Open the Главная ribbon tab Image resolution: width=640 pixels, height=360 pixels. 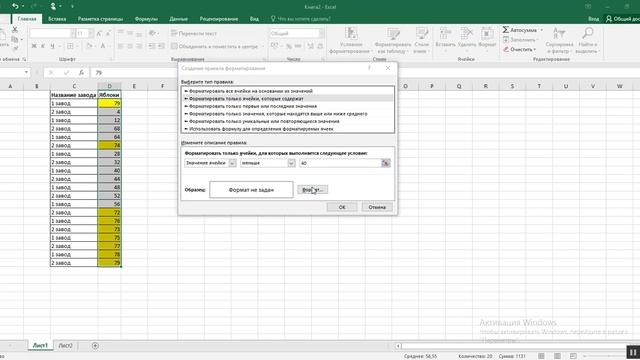27,19
